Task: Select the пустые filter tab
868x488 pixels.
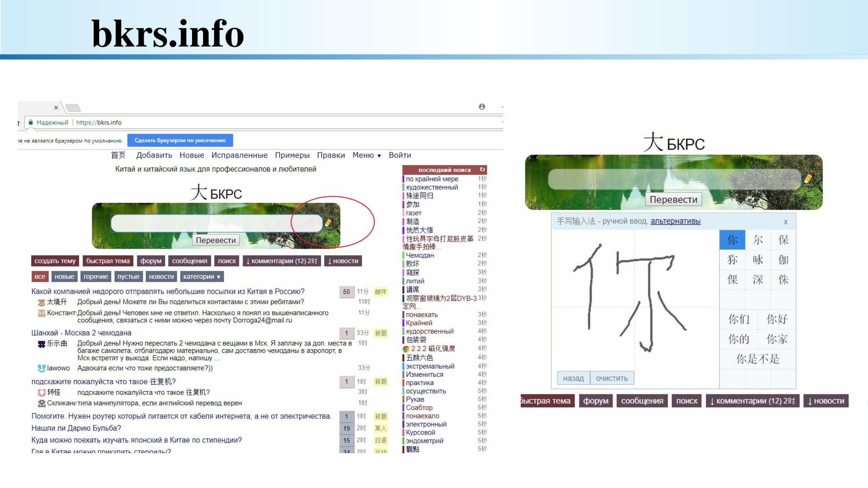Action: tap(128, 277)
